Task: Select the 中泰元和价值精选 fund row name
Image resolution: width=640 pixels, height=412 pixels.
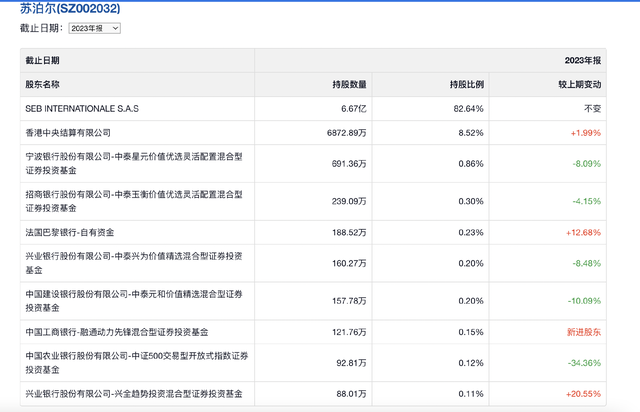Action: click(134, 301)
